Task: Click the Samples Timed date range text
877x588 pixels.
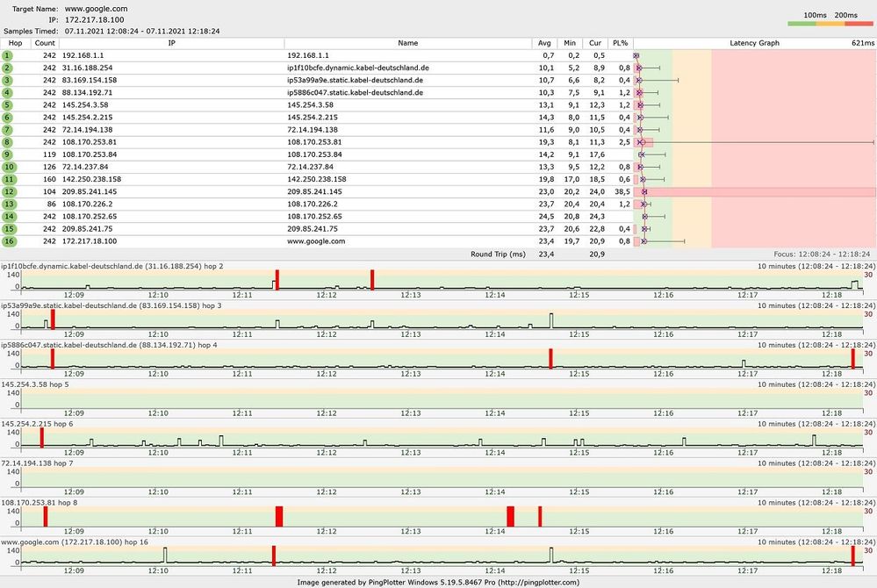Action: point(142,32)
